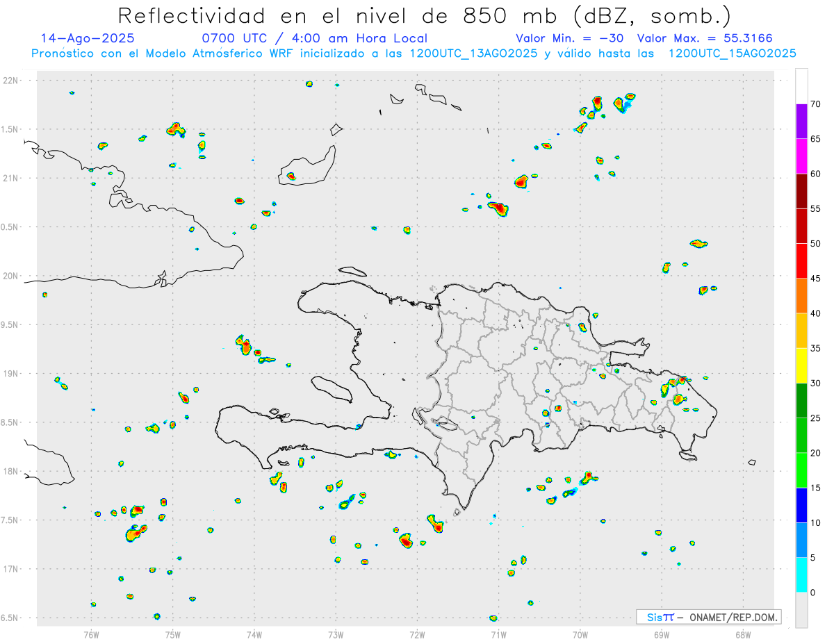Click the longitude axis label '72W'
This screenshot has height=644, width=834.
(x=417, y=634)
